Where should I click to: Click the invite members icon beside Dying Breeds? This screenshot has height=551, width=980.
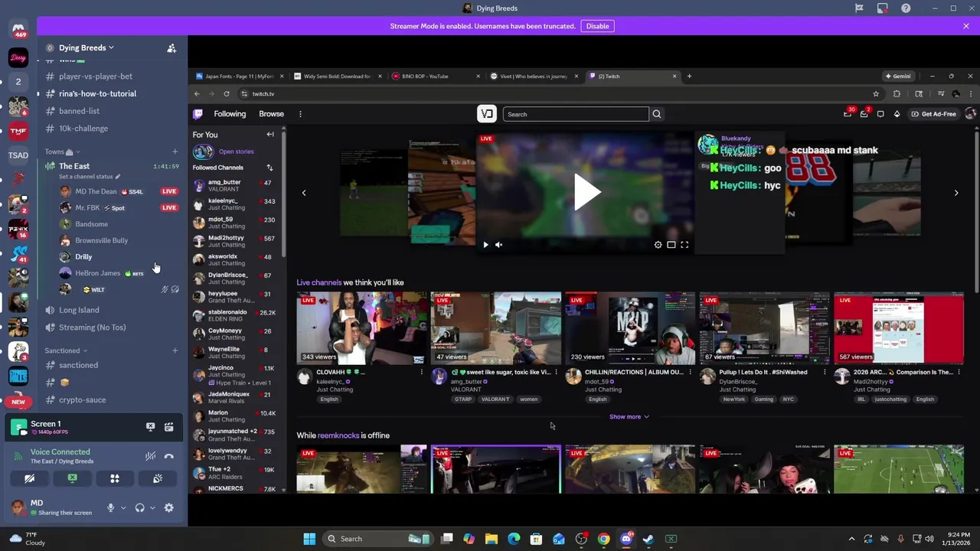(171, 47)
